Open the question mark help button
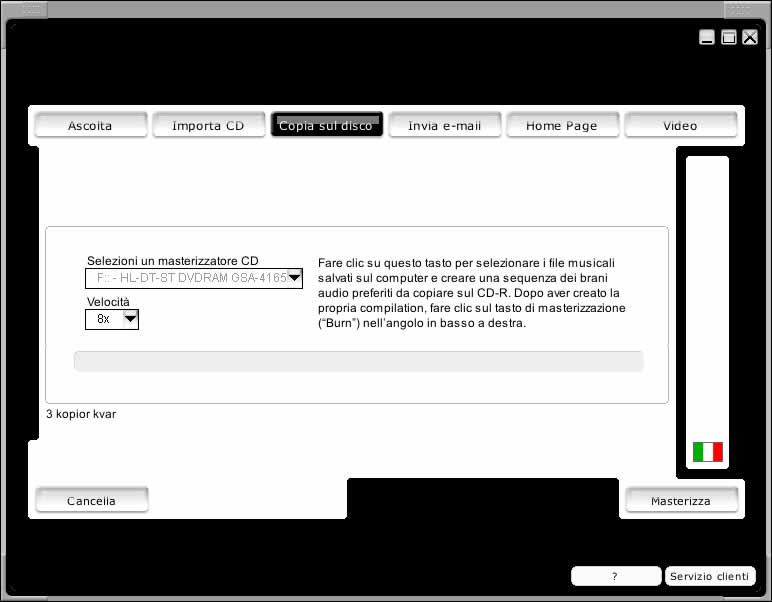The width and height of the screenshot is (772, 602). click(615, 576)
